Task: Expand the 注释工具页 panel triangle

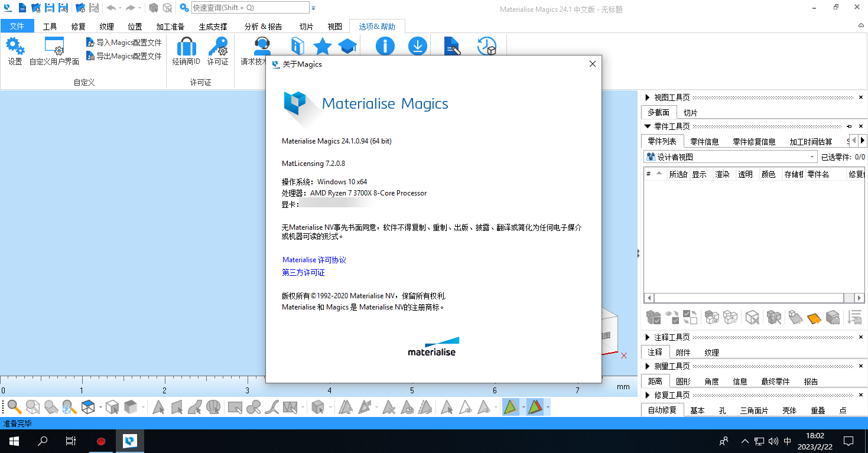Action: coord(647,337)
